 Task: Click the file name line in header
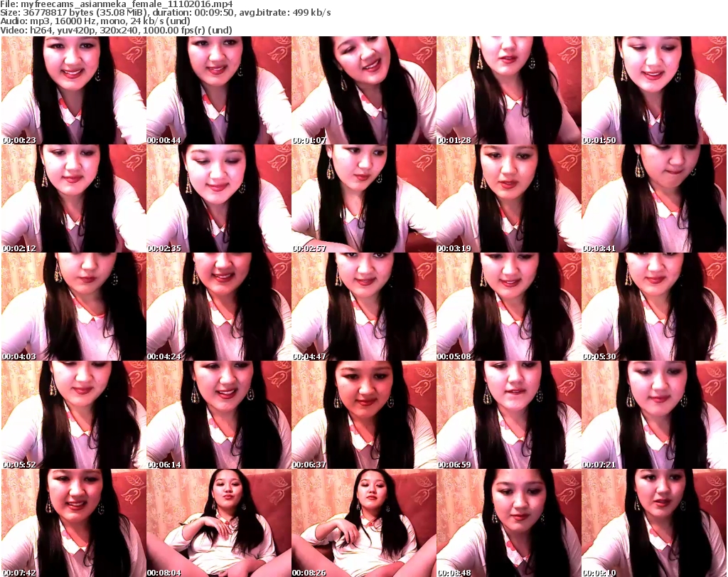(117, 4)
